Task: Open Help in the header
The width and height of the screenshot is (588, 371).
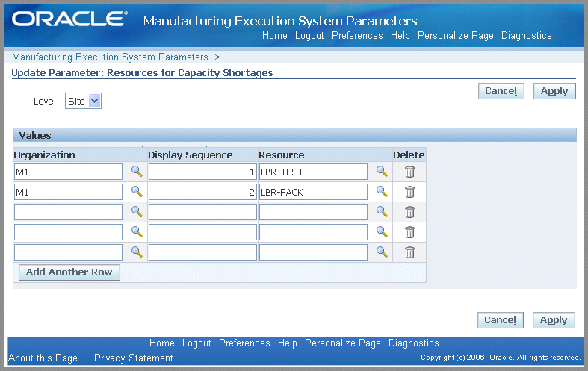Action: 400,36
